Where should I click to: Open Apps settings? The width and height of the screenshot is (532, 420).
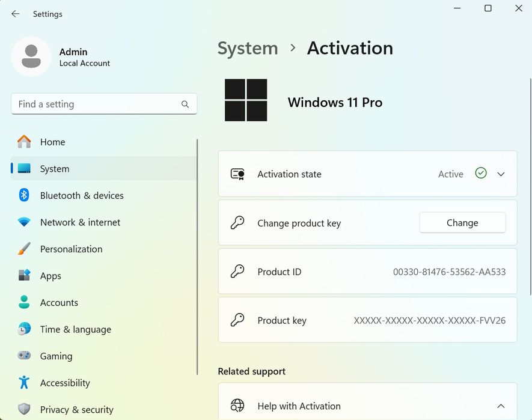pos(103,275)
